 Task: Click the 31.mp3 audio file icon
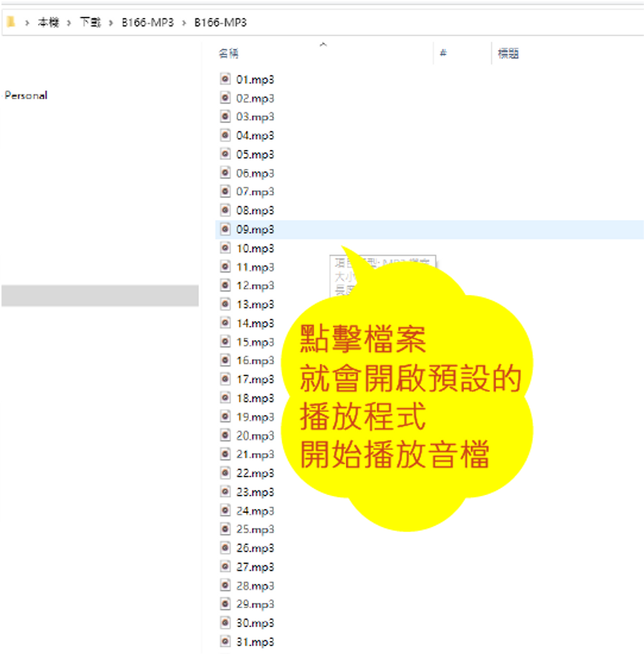click(225, 642)
